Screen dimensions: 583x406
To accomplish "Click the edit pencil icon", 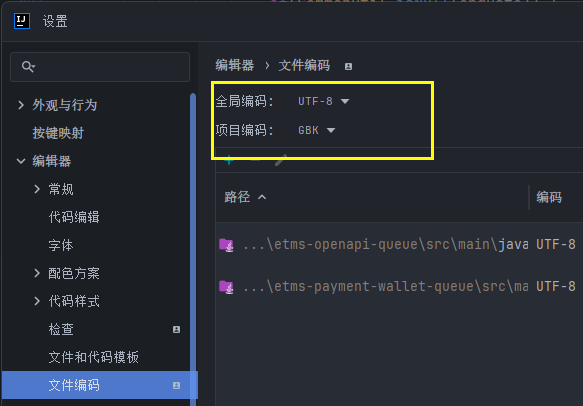I will [280, 160].
